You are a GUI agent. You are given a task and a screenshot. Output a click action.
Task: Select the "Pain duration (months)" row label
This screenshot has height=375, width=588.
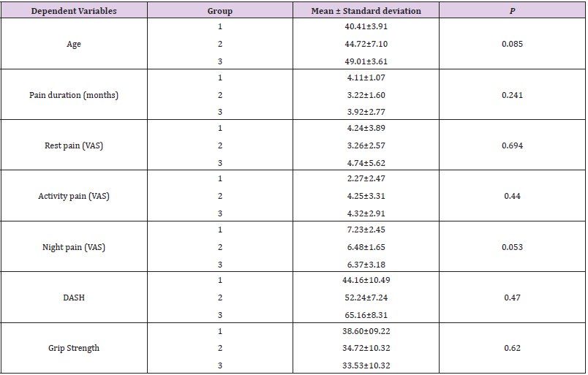[74, 95]
